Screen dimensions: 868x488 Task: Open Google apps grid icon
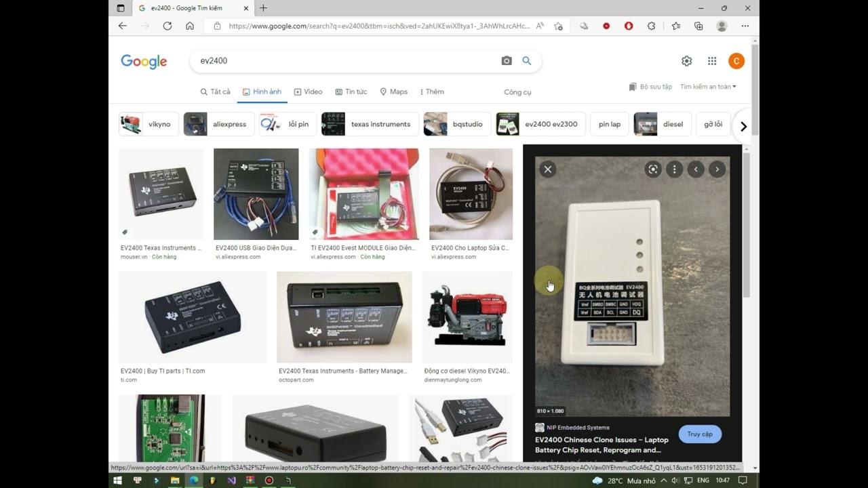point(712,61)
